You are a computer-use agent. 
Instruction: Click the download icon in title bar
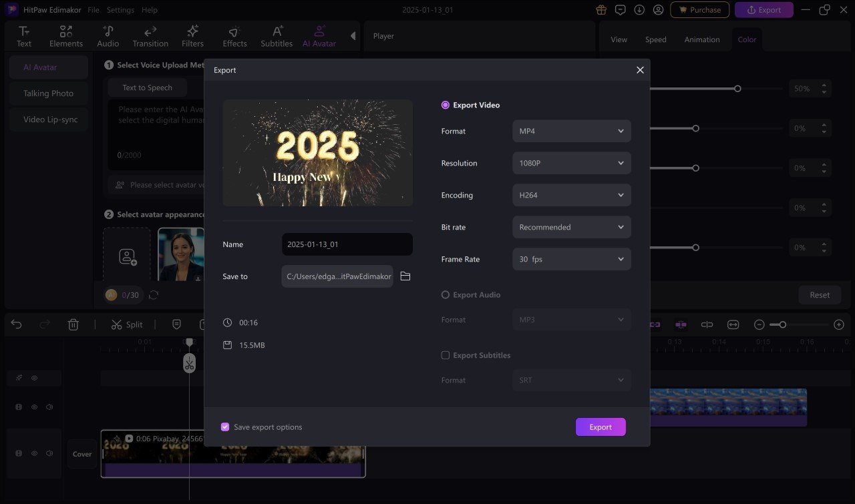639,10
